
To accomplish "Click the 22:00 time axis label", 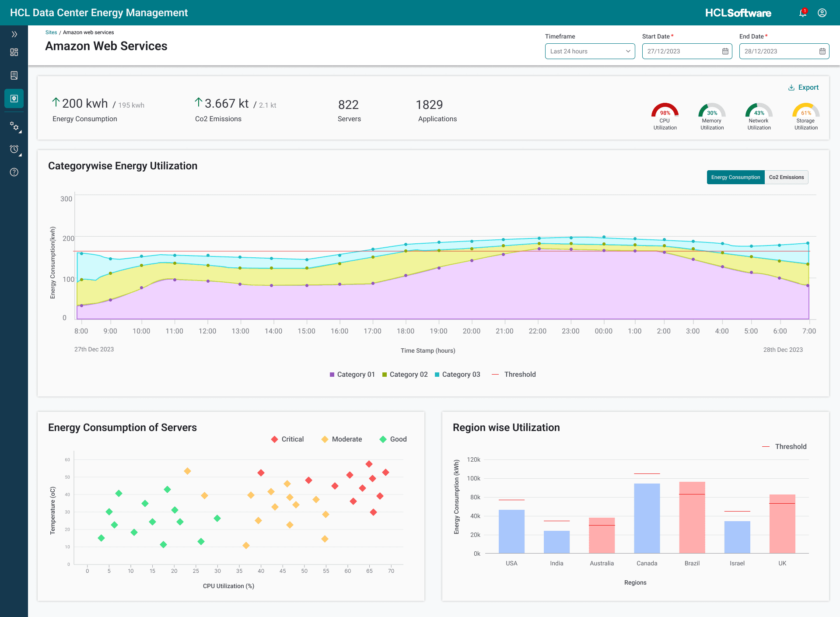I will click(x=537, y=331).
